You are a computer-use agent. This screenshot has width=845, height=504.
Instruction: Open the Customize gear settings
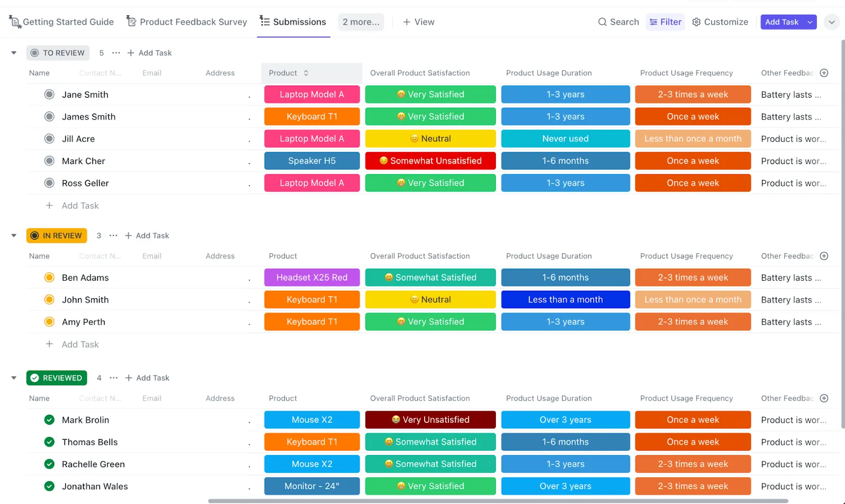[697, 22]
